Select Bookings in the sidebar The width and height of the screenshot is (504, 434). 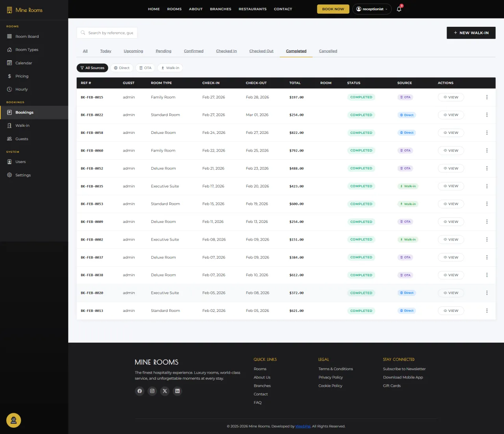[34, 112]
